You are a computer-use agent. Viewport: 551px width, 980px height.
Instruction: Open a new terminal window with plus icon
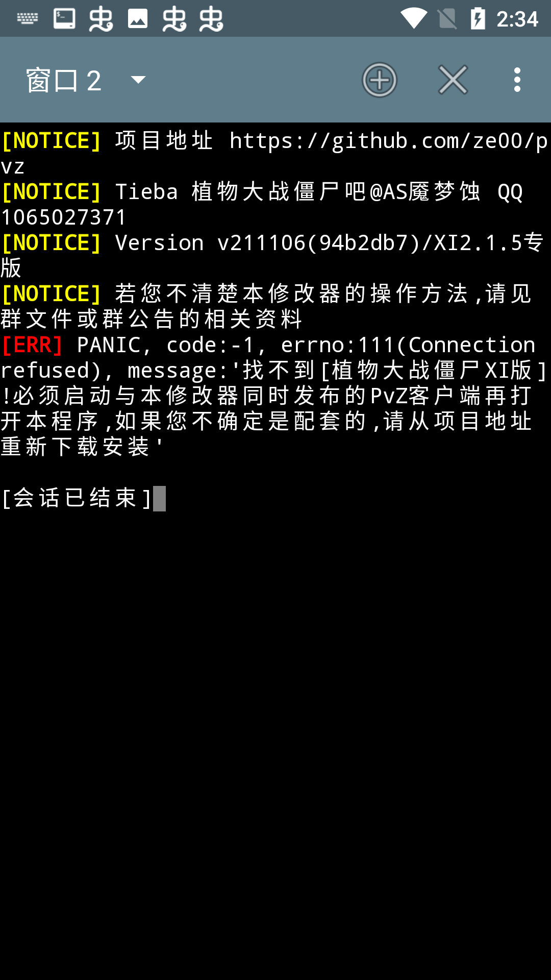(x=379, y=80)
